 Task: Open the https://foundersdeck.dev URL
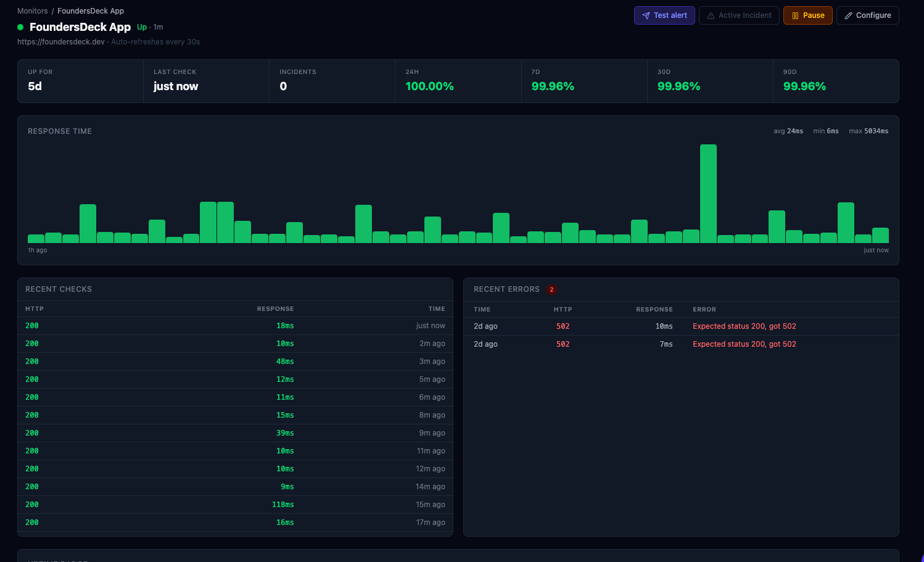click(61, 42)
